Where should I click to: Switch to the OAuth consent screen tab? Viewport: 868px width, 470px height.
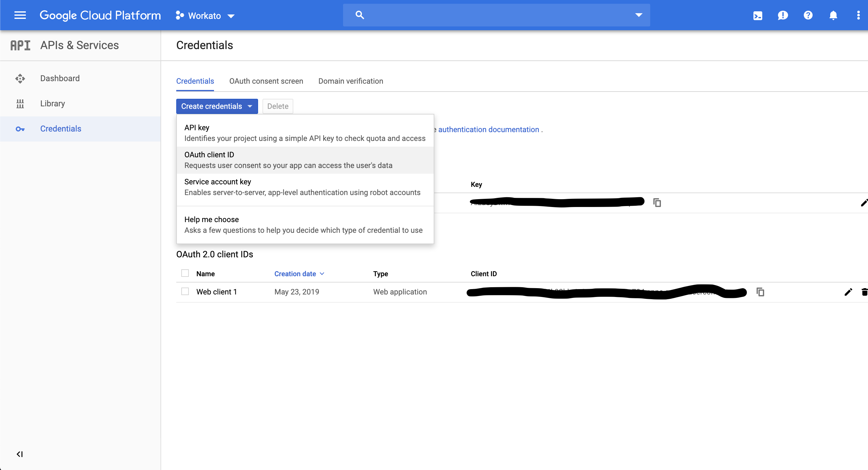click(x=266, y=81)
